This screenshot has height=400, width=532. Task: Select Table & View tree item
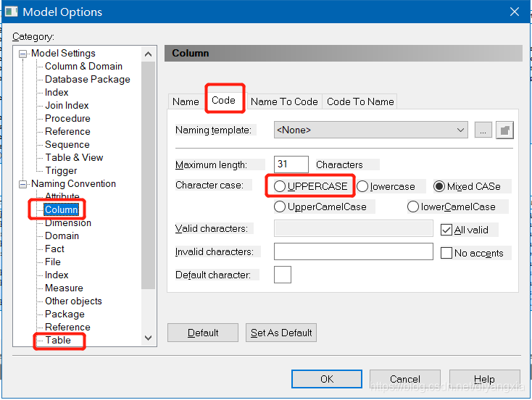point(74,157)
